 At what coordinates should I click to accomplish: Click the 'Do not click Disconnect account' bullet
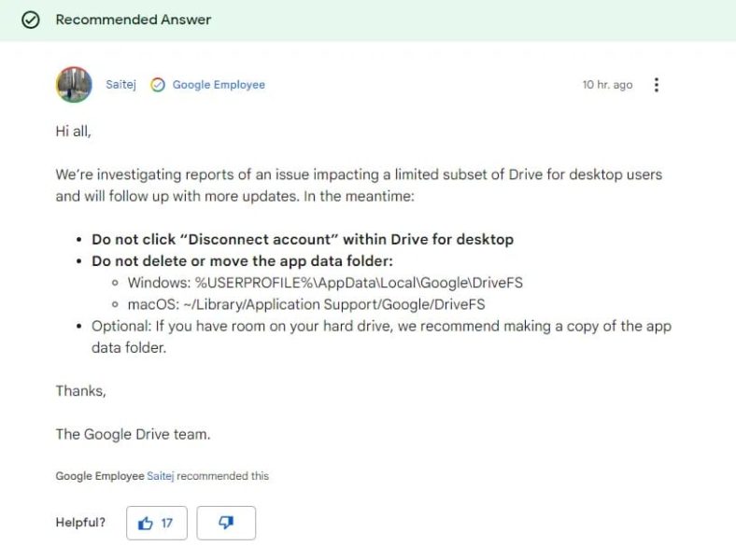coord(303,240)
